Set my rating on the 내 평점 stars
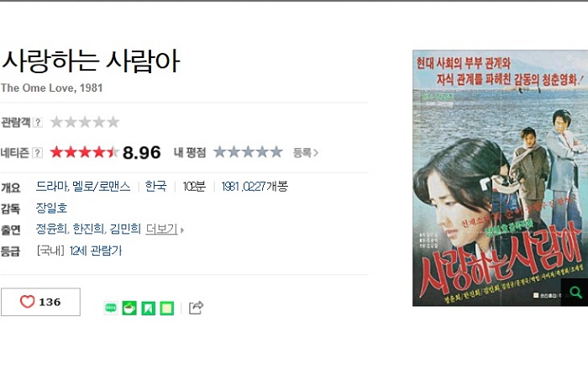The width and height of the screenshot is (588, 370). 248,152
